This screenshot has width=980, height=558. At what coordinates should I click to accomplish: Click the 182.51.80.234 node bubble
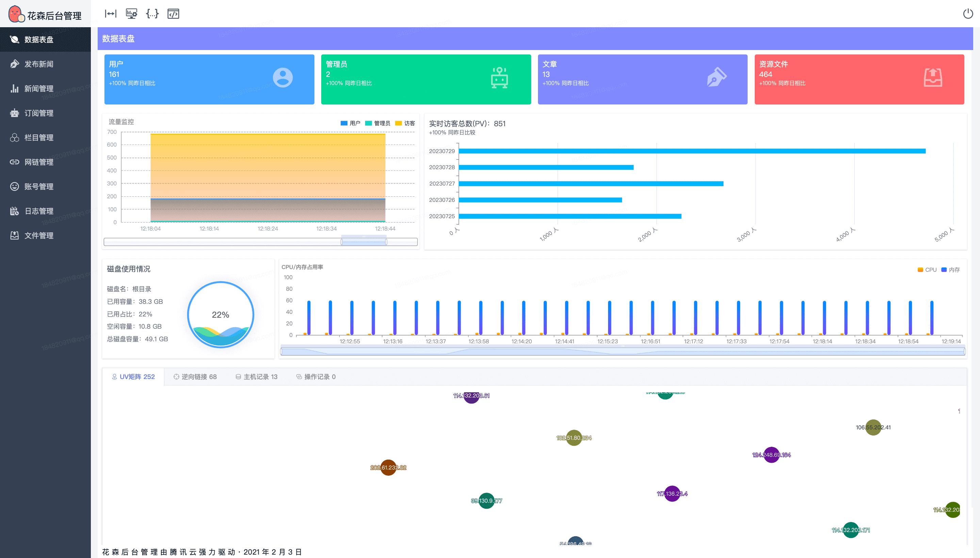574,438
